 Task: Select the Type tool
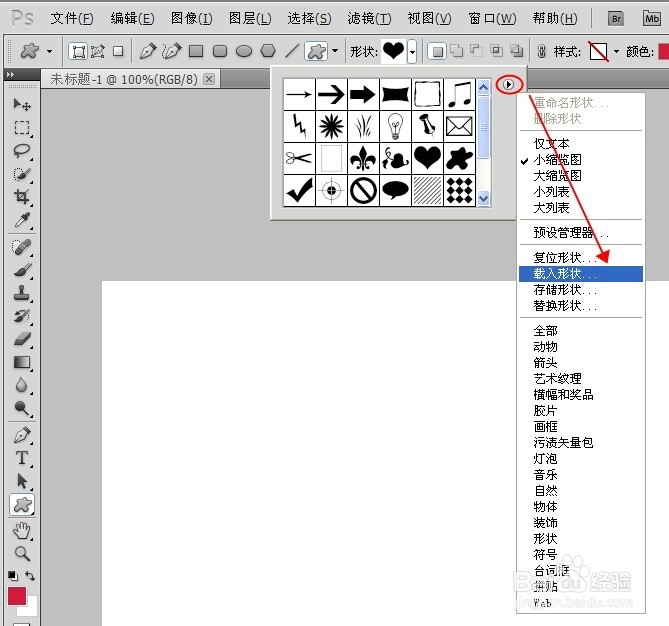(21, 458)
